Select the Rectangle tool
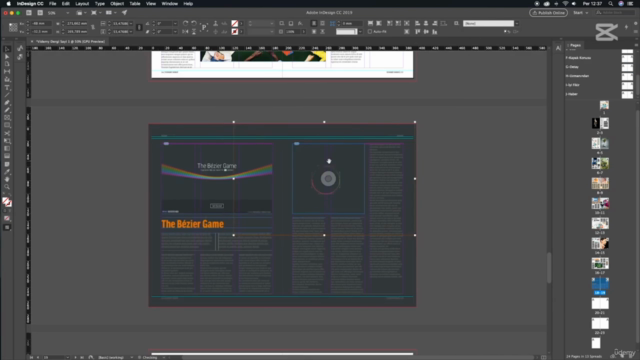 [x=7, y=125]
